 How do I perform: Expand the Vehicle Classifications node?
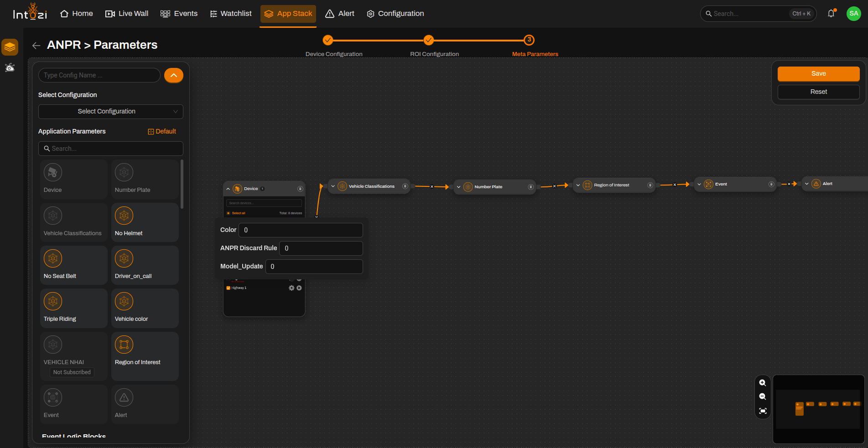point(333,186)
